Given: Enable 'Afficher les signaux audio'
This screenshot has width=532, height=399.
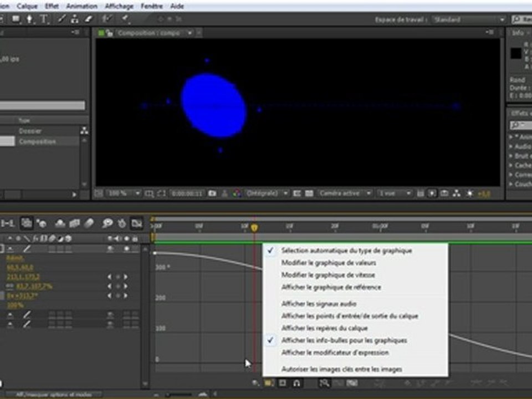Looking at the screenshot, I should (355, 304).
